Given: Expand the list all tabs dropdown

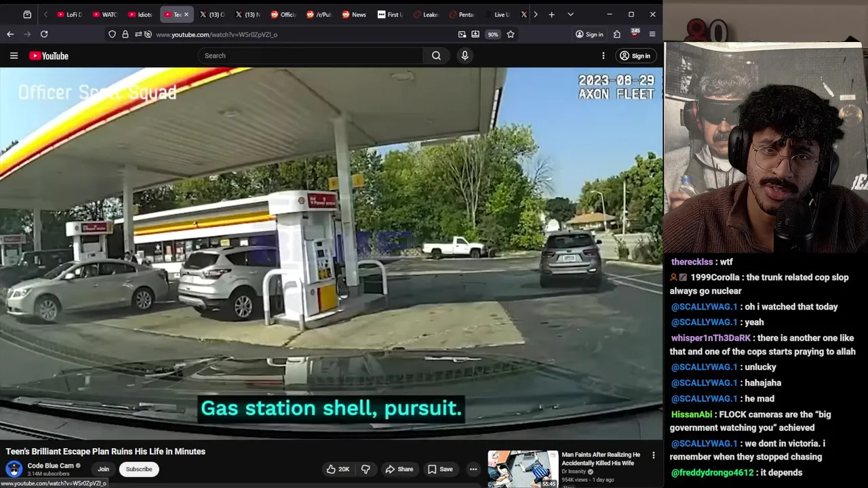Looking at the screenshot, I should (x=570, y=14).
